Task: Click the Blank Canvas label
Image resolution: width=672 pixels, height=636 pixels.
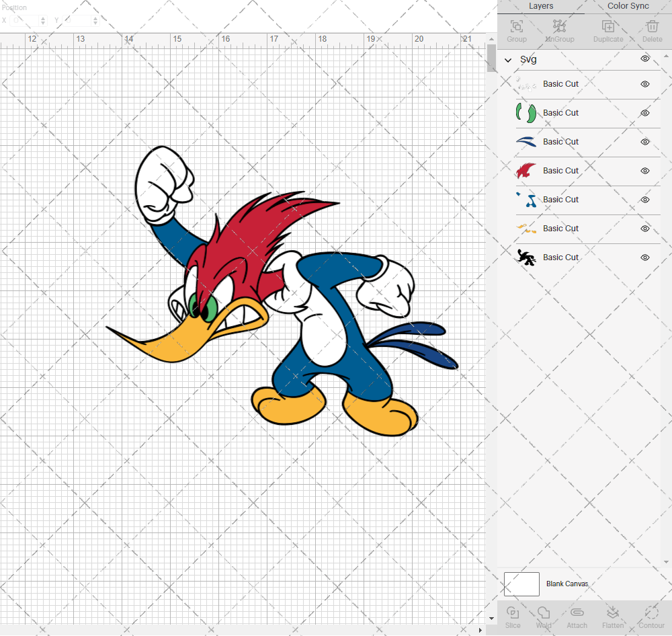Action: (567, 584)
